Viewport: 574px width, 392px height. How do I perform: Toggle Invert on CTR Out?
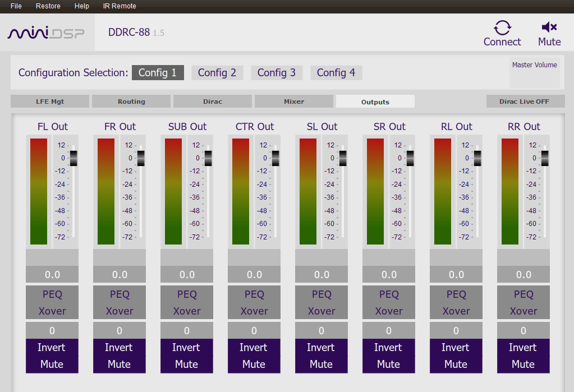[x=254, y=347]
